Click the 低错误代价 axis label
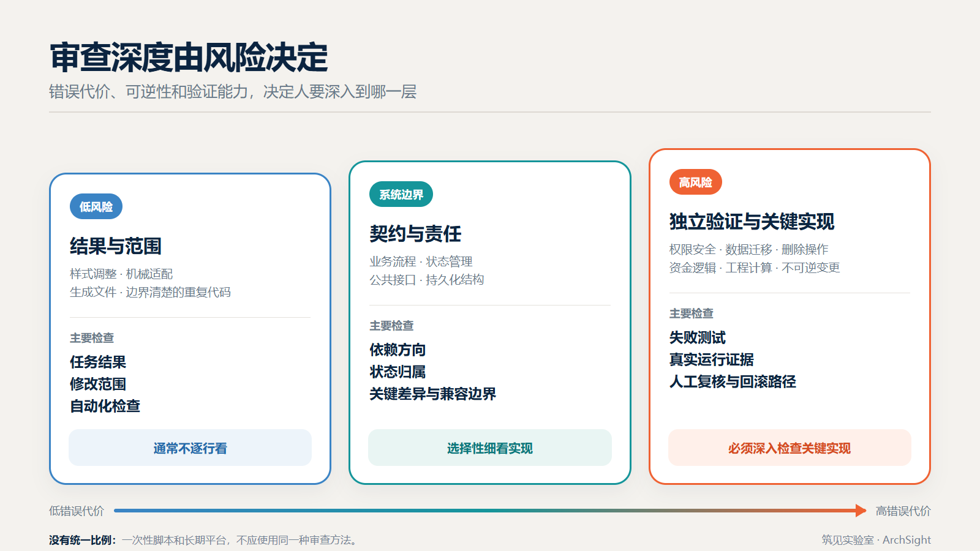The image size is (980, 551). pos(77,511)
